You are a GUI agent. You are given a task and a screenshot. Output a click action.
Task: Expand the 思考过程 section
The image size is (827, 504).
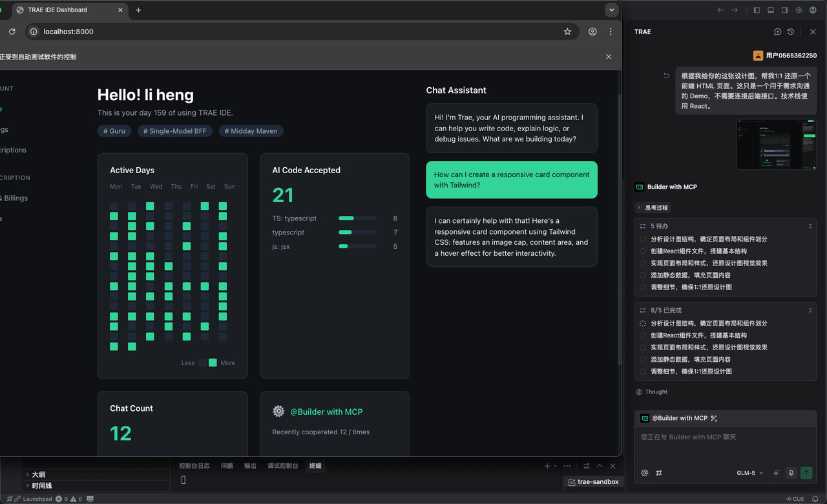pyautogui.click(x=653, y=207)
